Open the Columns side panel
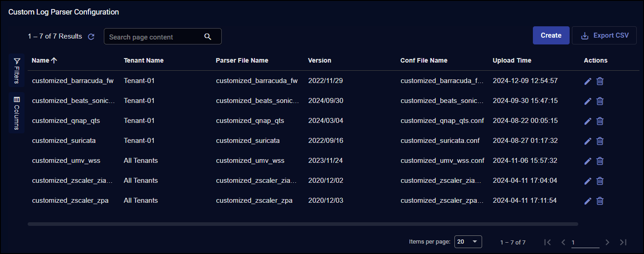Image resolution: width=644 pixels, height=254 pixels. 17,112
